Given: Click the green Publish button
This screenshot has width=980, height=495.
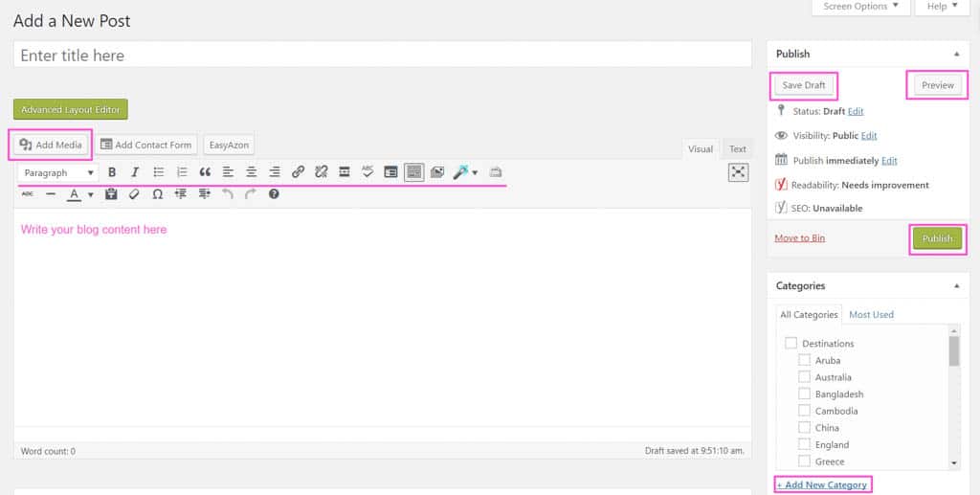Looking at the screenshot, I should [937, 238].
